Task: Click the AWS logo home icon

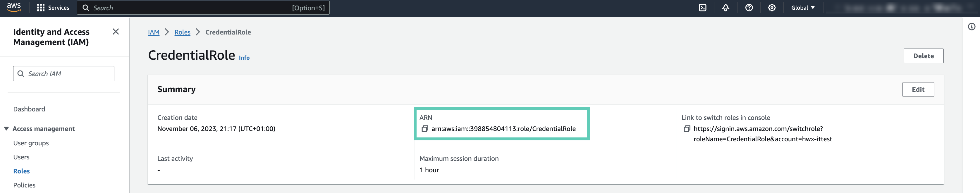Action: pyautogui.click(x=14, y=8)
